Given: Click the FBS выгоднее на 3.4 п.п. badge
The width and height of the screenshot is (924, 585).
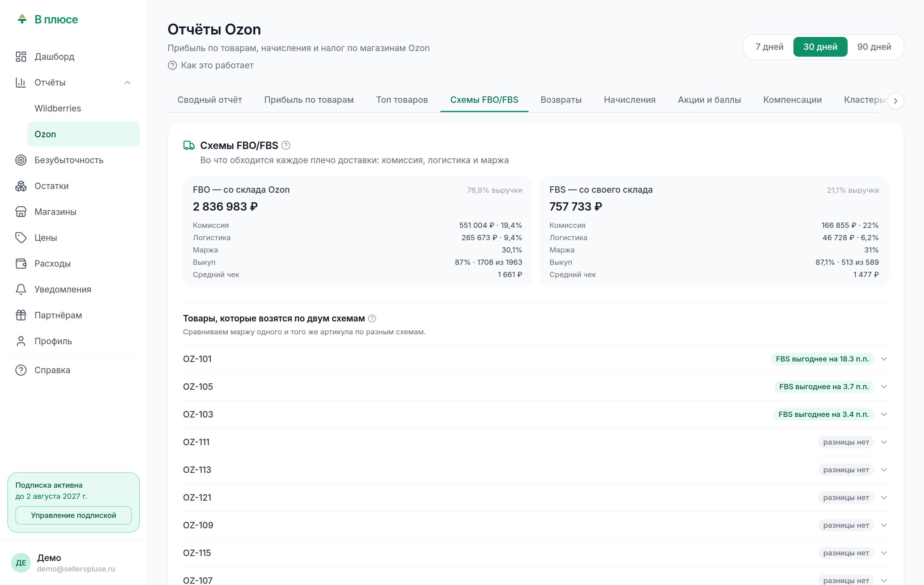Looking at the screenshot, I should pyautogui.click(x=824, y=414).
